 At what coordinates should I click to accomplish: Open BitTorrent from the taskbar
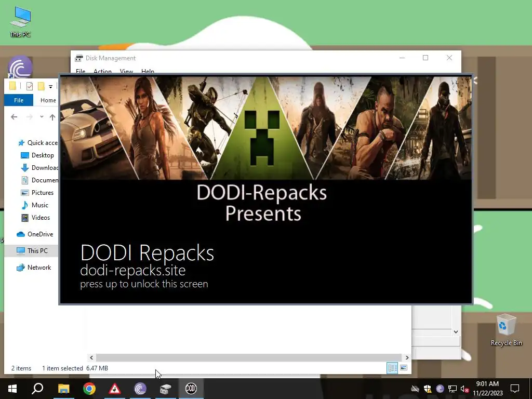pyautogui.click(x=140, y=389)
